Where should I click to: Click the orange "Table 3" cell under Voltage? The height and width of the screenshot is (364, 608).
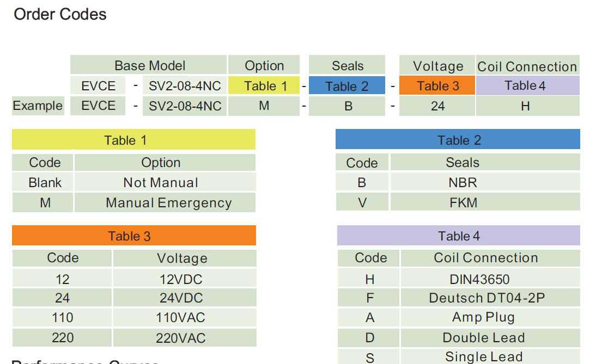(437, 86)
